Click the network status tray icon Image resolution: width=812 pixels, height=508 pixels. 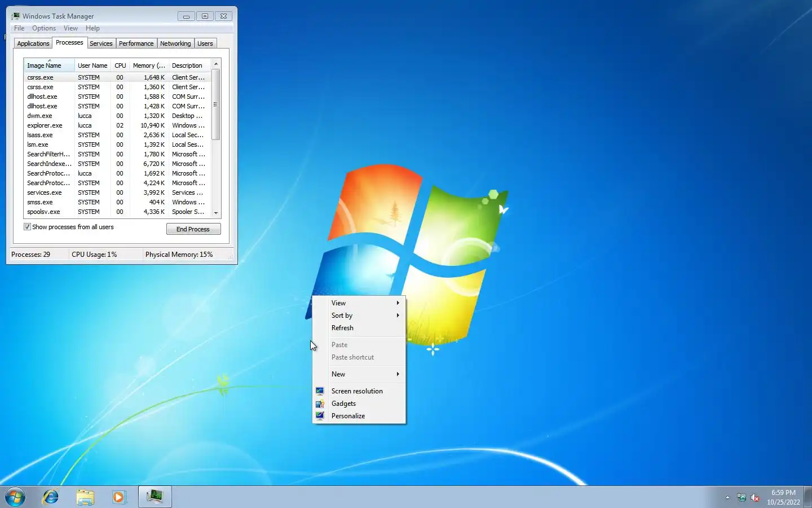742,497
